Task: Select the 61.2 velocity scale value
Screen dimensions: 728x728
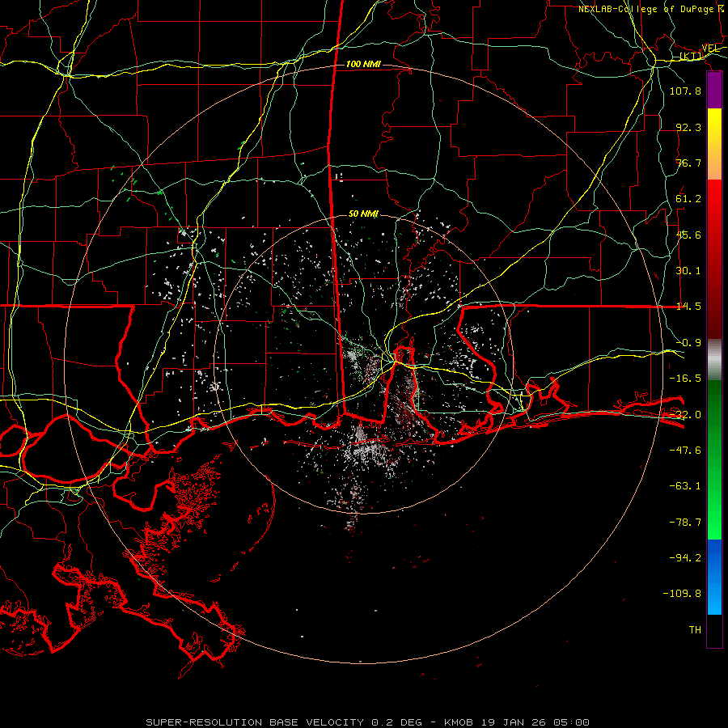Action: pyautogui.click(x=688, y=199)
